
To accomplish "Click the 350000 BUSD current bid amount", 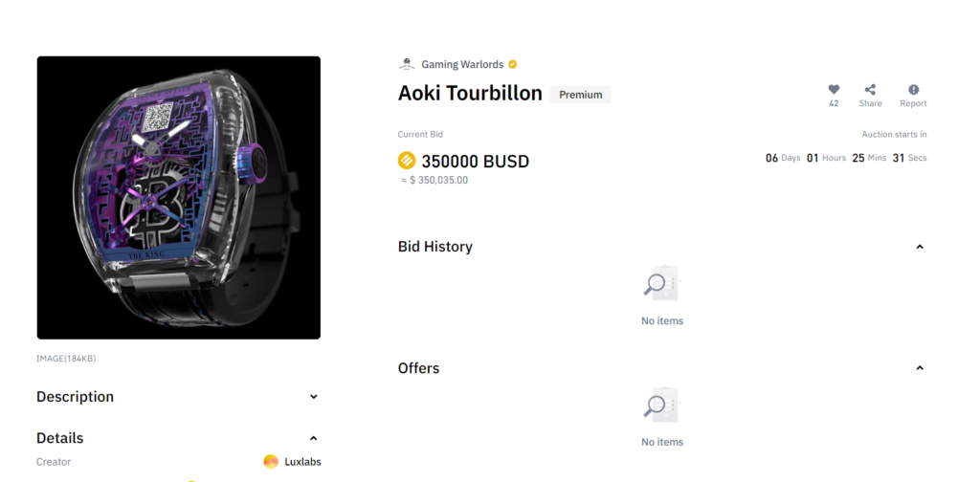I will tap(476, 162).
